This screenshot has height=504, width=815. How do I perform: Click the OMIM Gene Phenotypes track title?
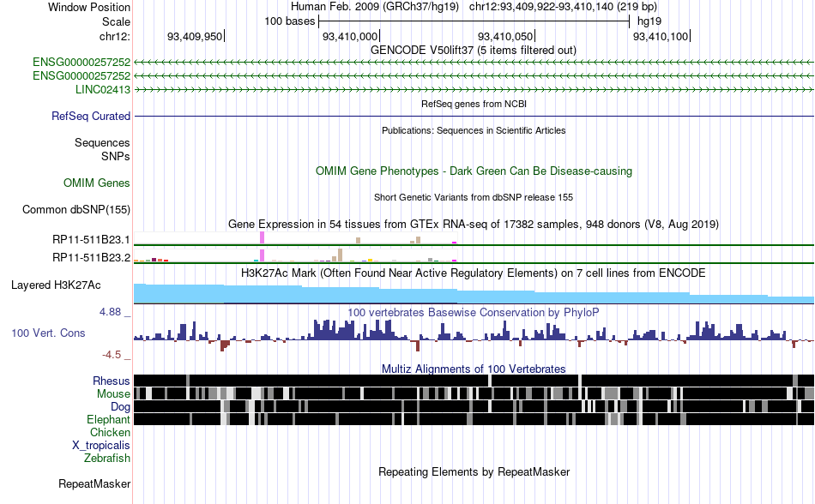(x=474, y=171)
